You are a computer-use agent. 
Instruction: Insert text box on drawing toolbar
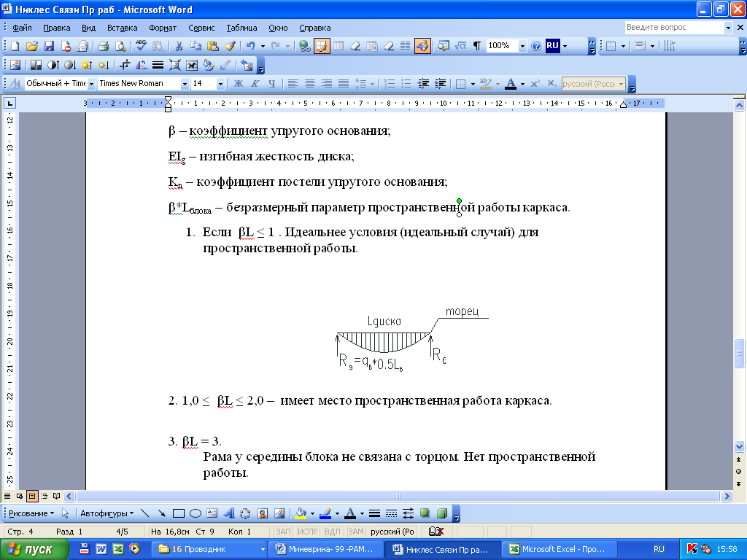[x=212, y=513]
